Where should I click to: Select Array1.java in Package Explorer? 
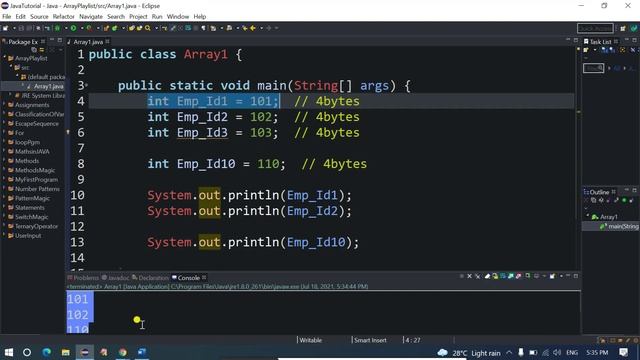click(x=48, y=87)
